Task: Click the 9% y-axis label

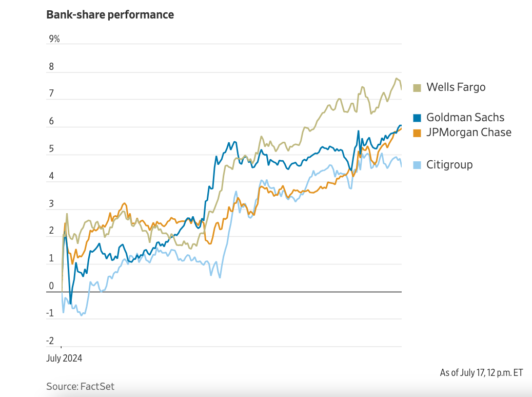Action: (x=54, y=39)
